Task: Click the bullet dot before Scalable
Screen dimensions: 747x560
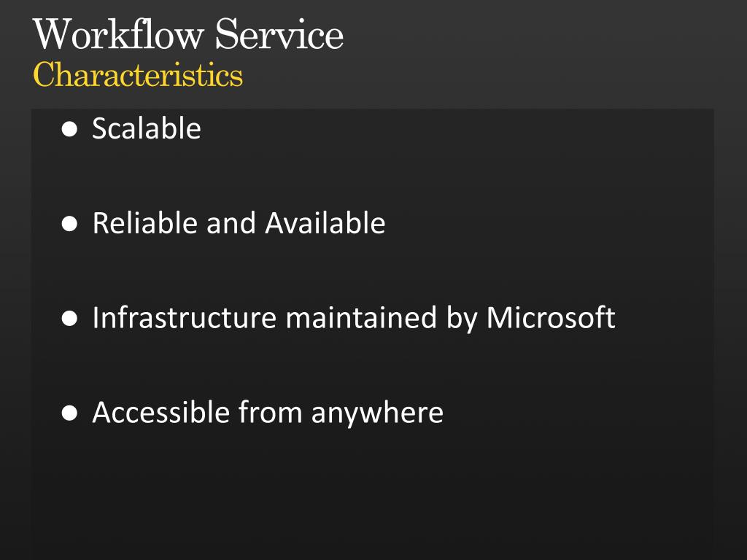Action: [69, 129]
